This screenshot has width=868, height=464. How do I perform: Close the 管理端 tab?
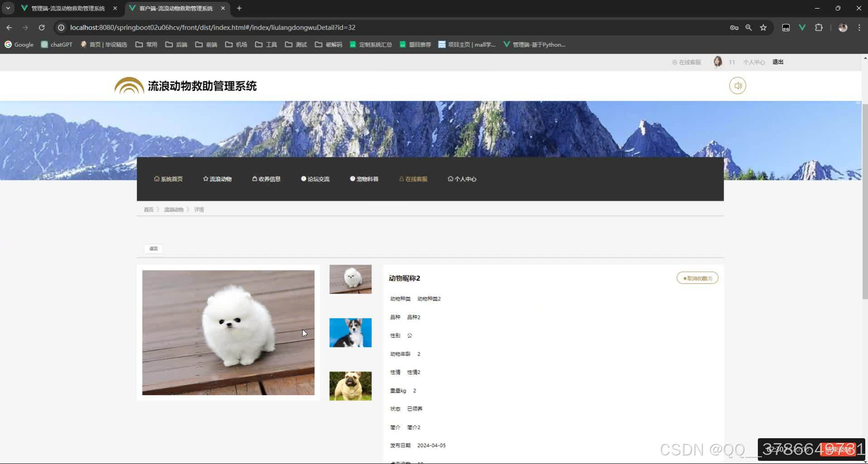click(x=115, y=8)
